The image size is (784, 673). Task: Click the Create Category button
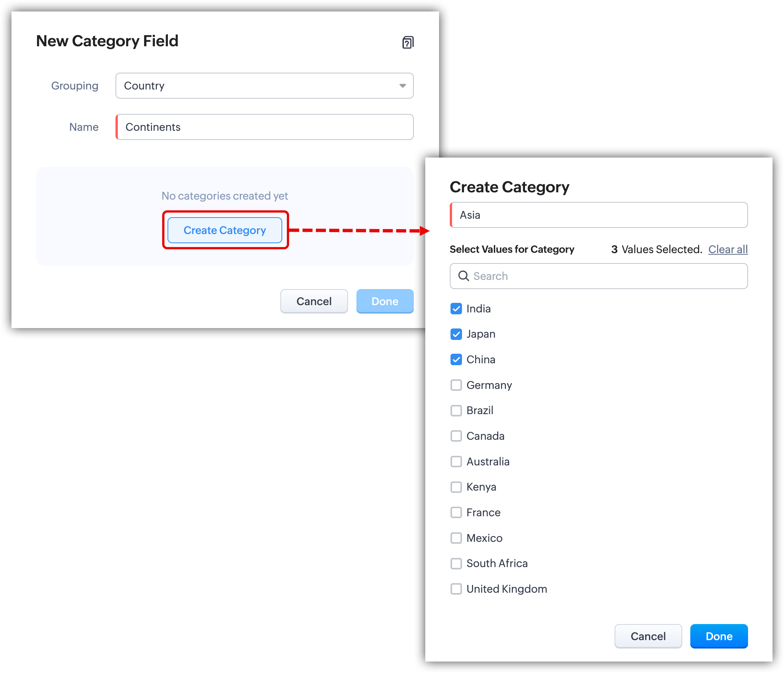[225, 230]
